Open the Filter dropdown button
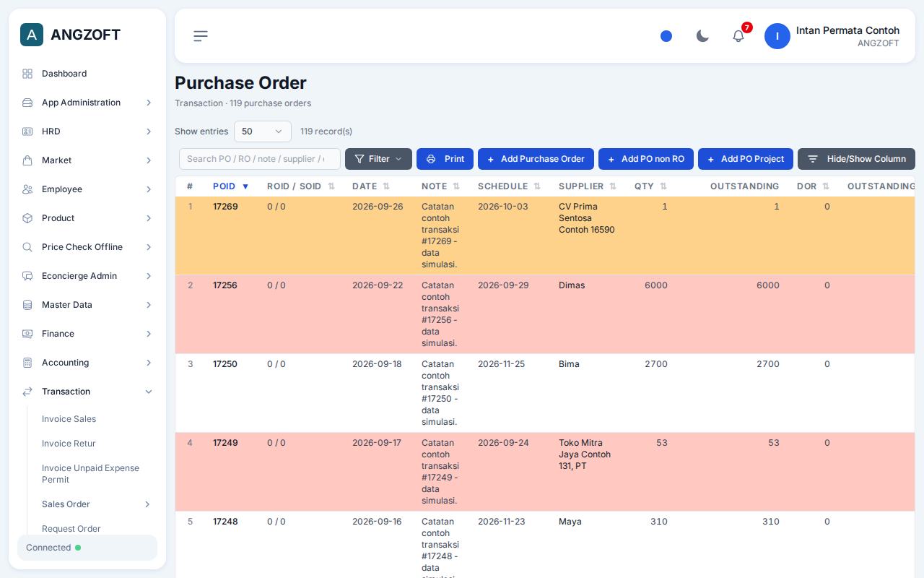The width and height of the screenshot is (924, 578). click(x=378, y=159)
